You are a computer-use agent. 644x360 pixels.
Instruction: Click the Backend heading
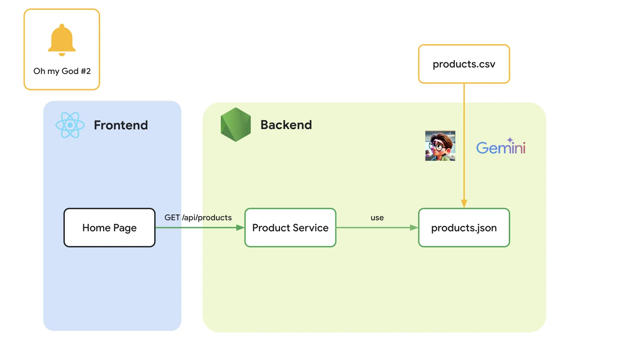[286, 125]
